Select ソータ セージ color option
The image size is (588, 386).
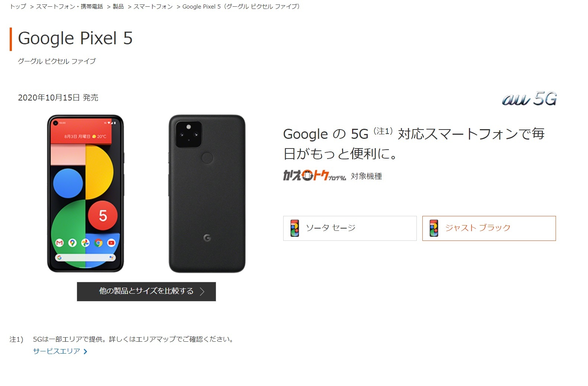(x=350, y=228)
